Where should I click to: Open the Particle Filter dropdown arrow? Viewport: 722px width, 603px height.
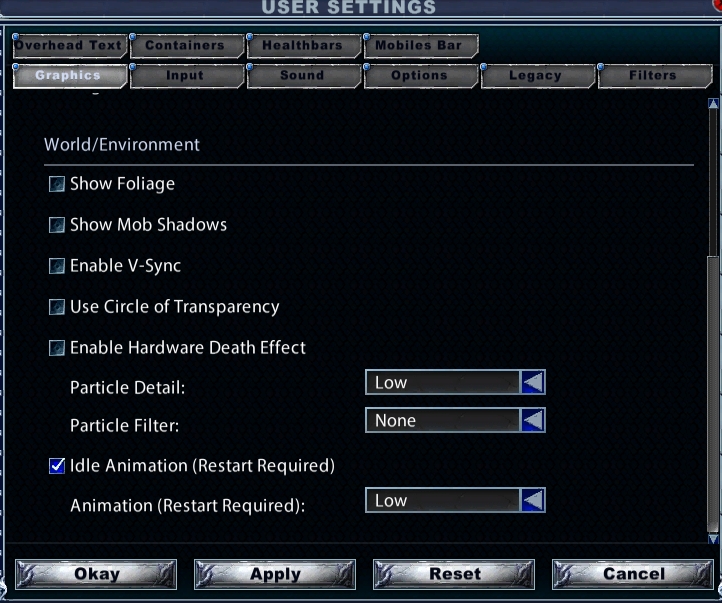click(533, 420)
